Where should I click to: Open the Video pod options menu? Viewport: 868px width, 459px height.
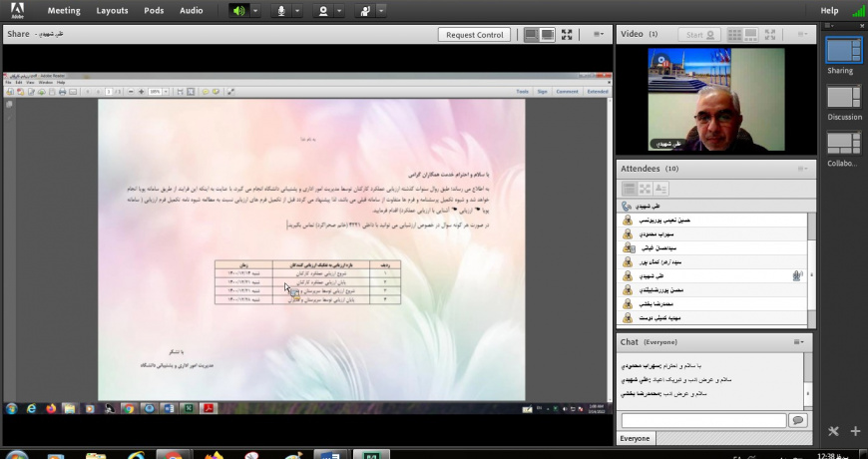point(803,34)
